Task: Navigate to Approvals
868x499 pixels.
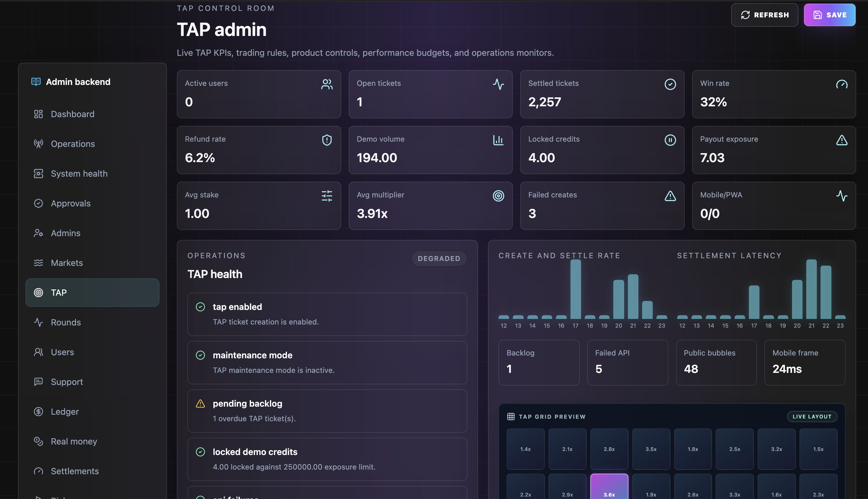Action: click(x=92, y=203)
